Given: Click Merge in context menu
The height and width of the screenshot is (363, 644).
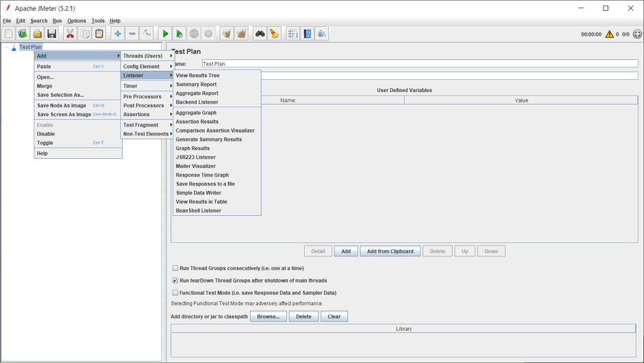Looking at the screenshot, I should click(78, 86).
